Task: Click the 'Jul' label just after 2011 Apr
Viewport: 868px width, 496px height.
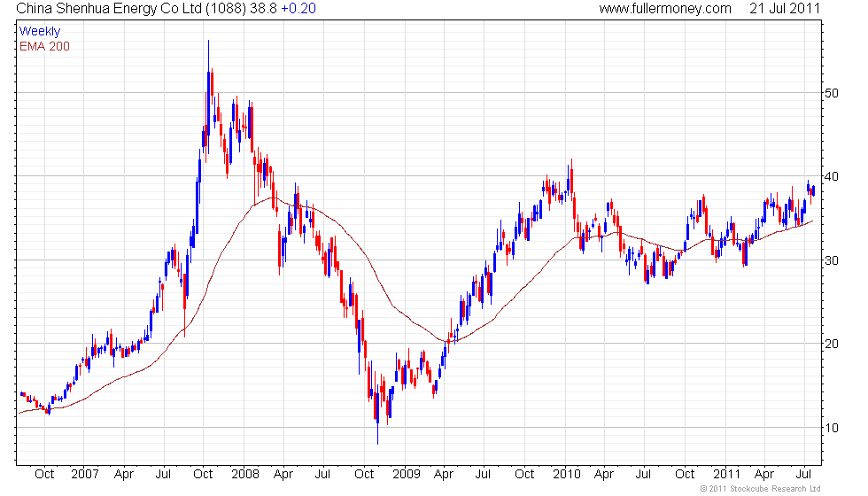Action: click(803, 475)
